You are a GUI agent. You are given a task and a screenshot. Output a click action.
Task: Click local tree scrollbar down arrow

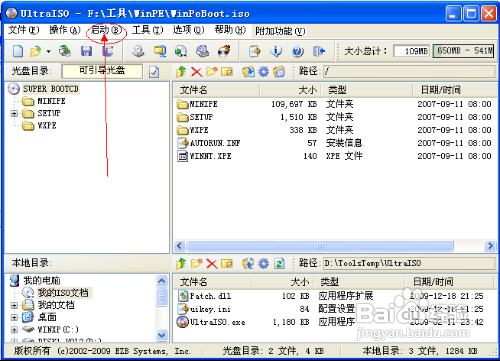click(162, 335)
